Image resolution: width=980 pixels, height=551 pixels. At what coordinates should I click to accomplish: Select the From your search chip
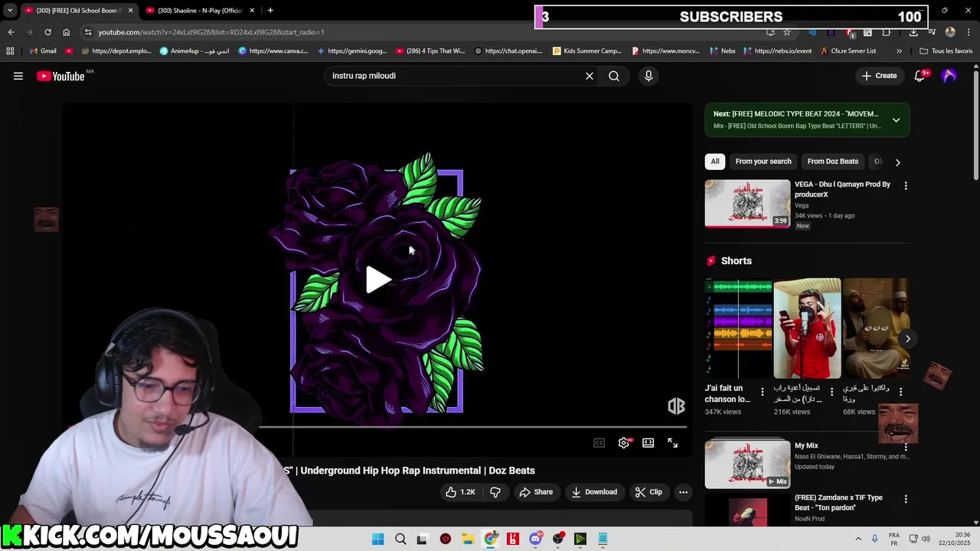763,161
